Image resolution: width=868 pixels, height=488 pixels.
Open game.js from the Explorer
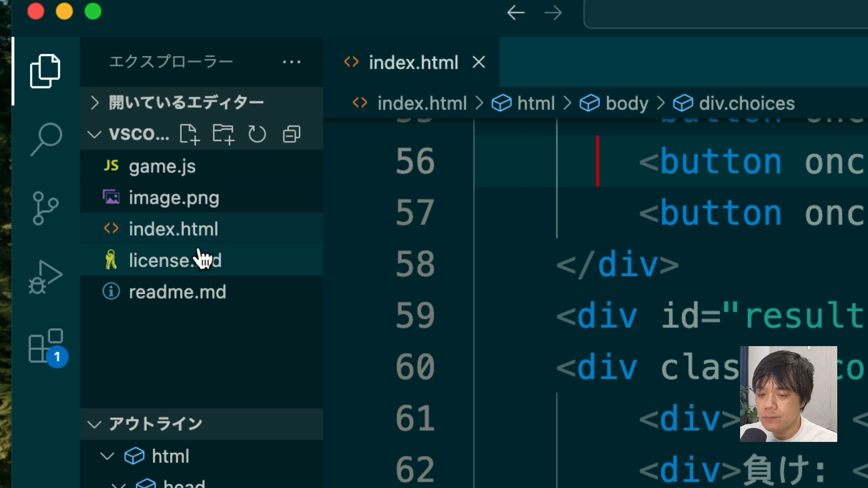pos(162,166)
